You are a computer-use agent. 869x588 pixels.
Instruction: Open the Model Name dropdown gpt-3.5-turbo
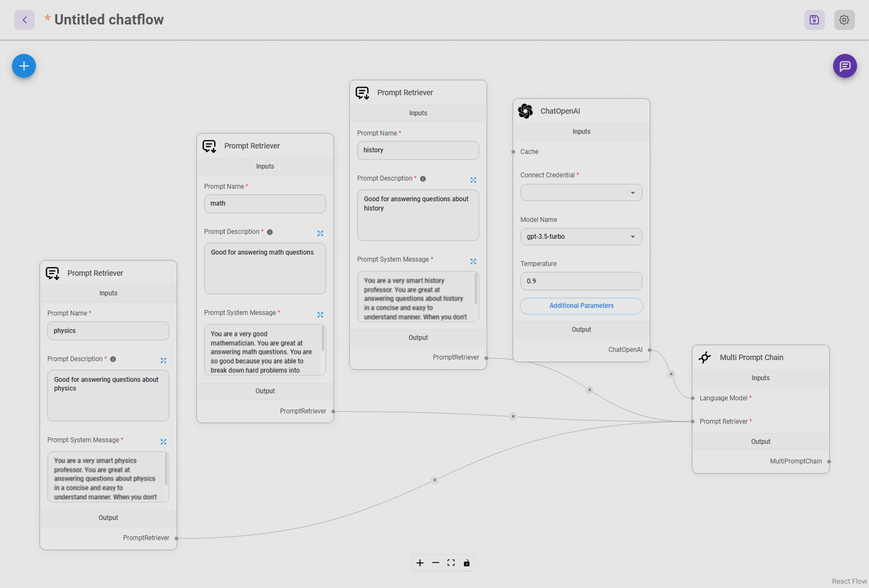click(581, 237)
